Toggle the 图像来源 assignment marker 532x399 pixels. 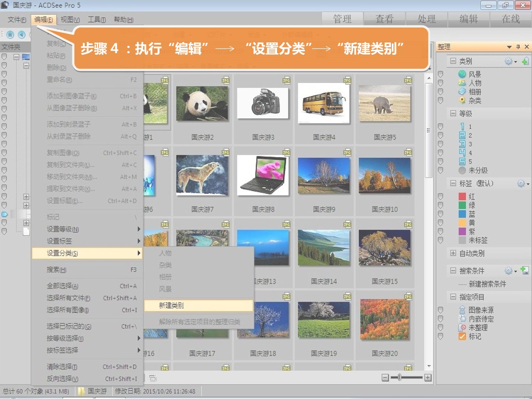click(x=440, y=310)
